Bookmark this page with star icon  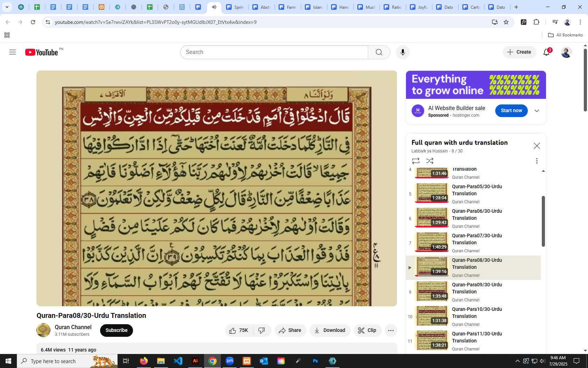coord(506,22)
